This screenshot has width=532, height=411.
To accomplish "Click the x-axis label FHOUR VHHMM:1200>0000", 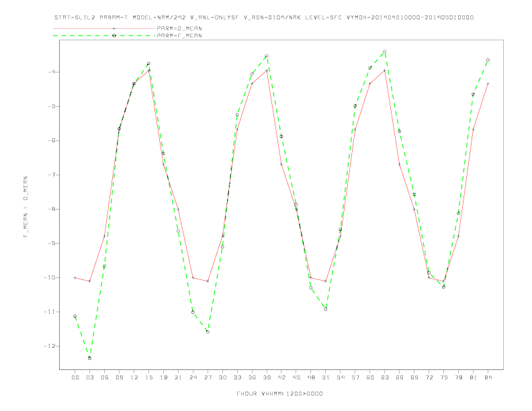I will point(279,394).
